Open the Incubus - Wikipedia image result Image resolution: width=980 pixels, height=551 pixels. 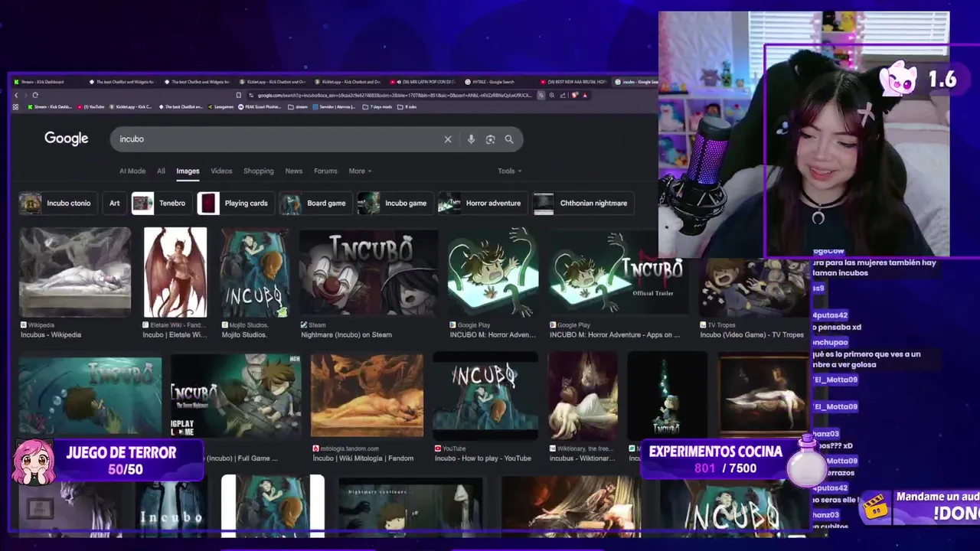click(x=75, y=272)
